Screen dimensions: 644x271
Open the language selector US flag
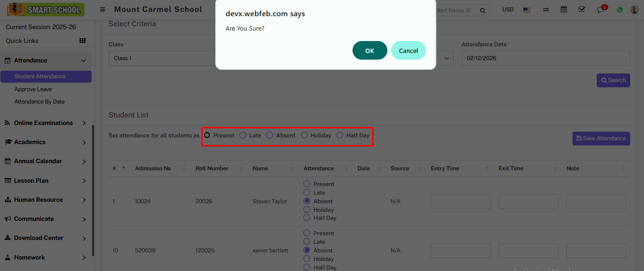coord(527,10)
